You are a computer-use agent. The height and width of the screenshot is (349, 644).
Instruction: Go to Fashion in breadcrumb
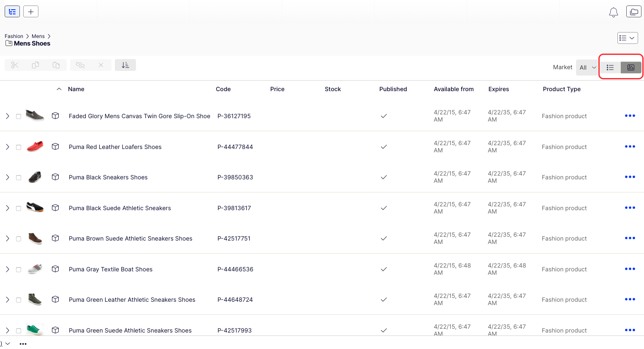click(14, 36)
